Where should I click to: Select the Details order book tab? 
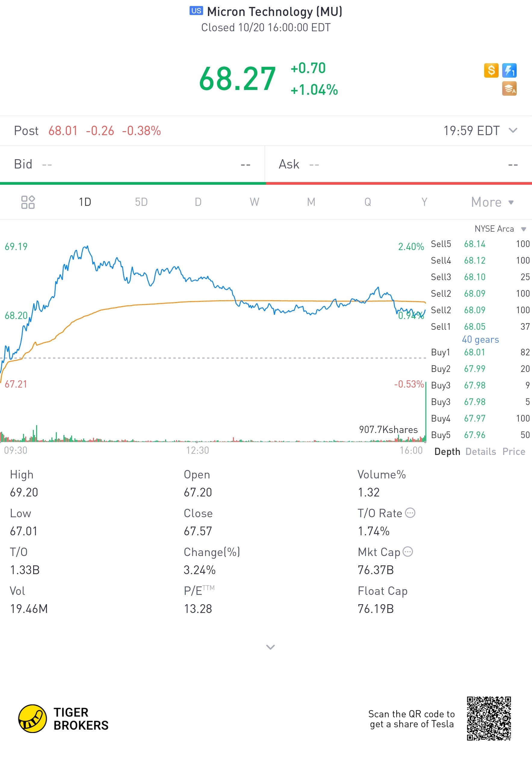481,451
